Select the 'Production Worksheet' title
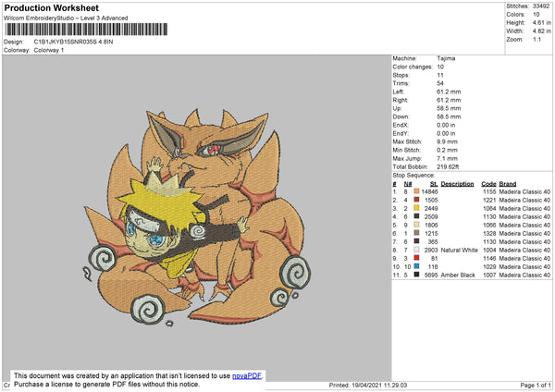 tap(52, 7)
